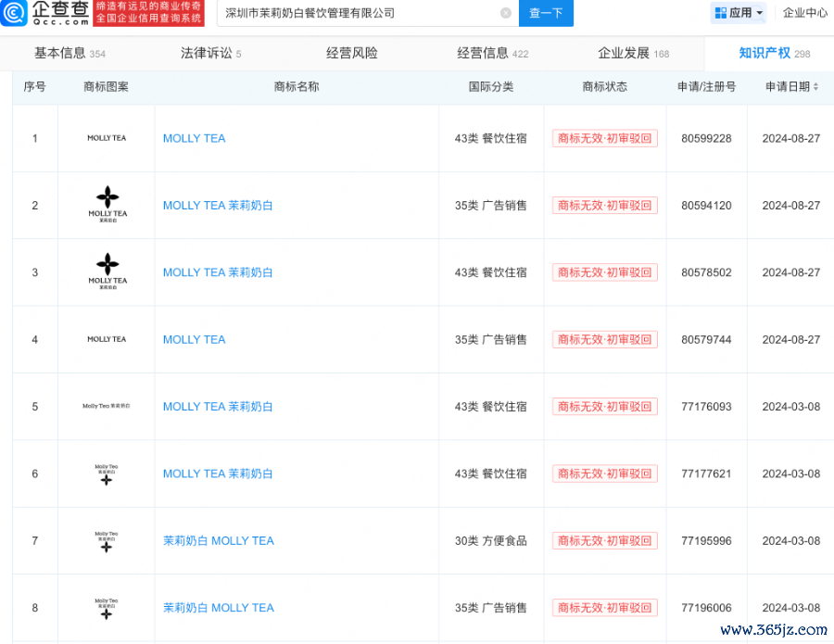
Task: Switch to the 法律诉讼 tab
Action: click(x=210, y=53)
